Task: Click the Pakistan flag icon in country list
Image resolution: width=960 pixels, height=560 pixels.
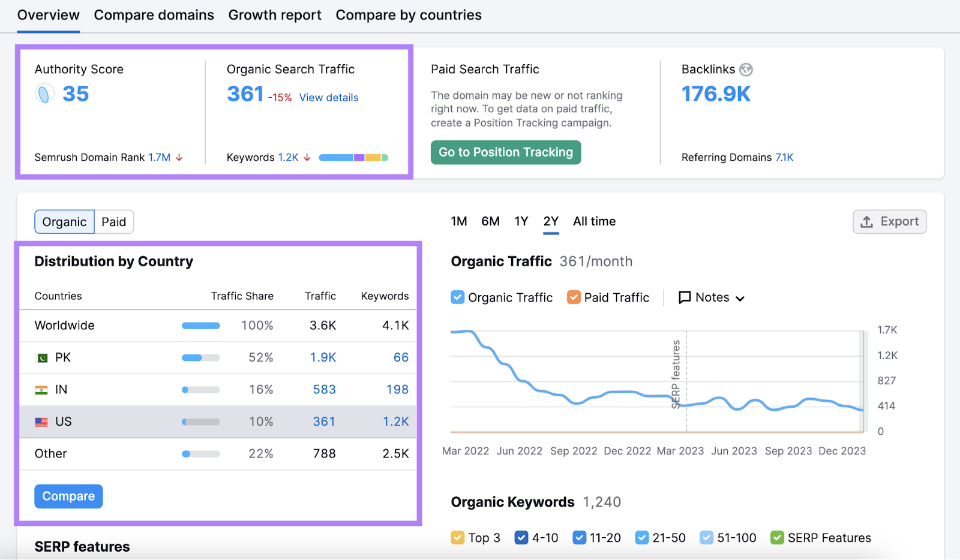Action: coord(41,357)
